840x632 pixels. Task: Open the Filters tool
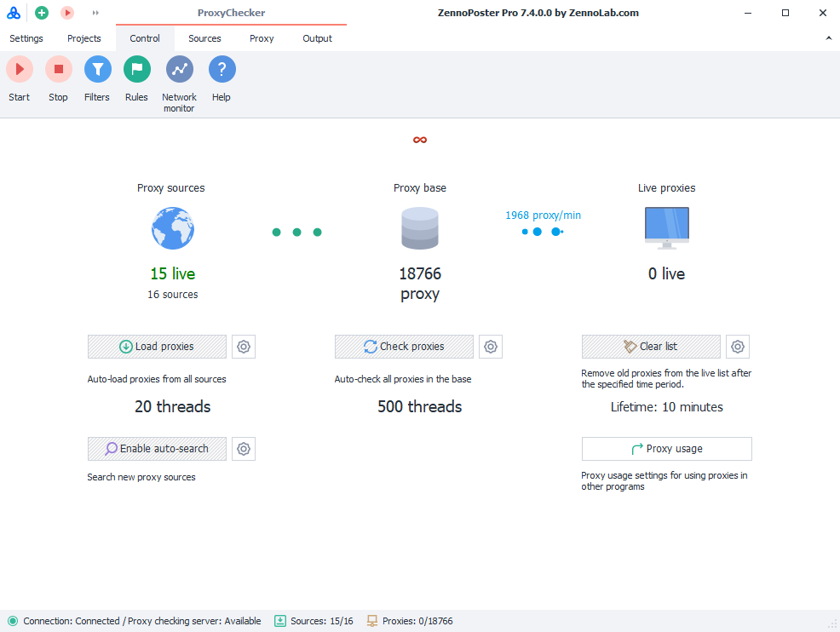(x=97, y=70)
